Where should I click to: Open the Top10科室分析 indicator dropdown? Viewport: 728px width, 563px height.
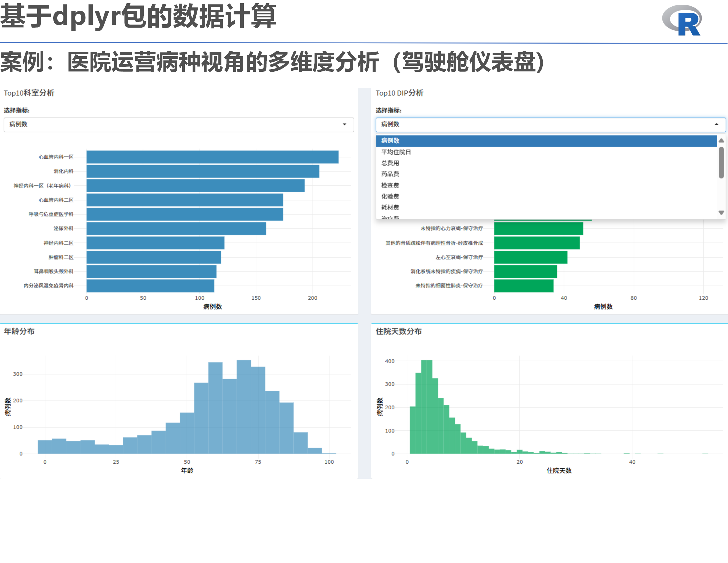pos(179,124)
